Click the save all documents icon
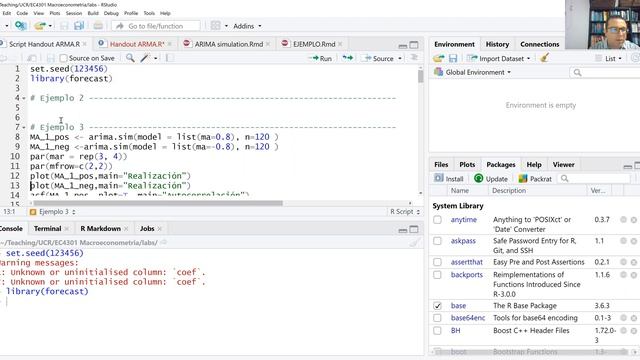Viewport: 640px width, 360px height. pyautogui.click(x=79, y=26)
